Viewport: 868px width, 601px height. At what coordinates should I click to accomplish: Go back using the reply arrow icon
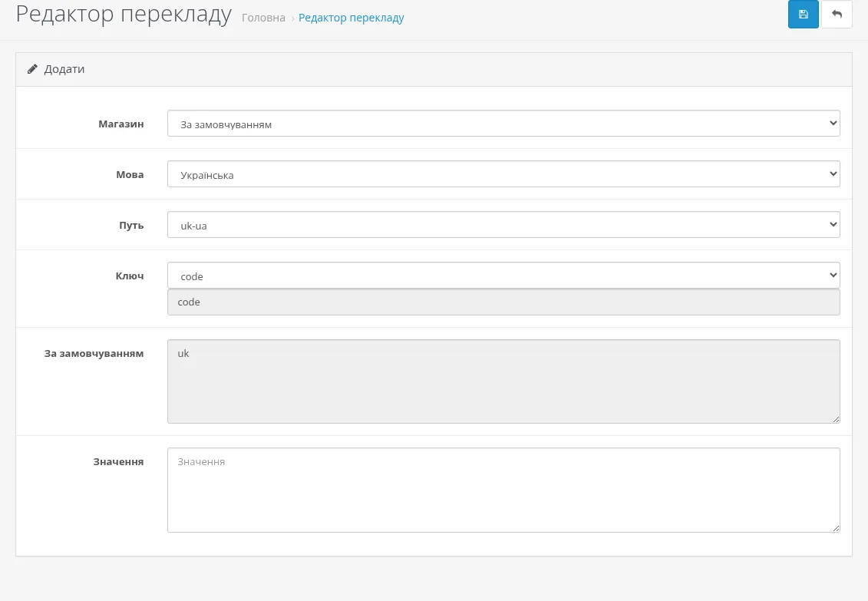coord(837,15)
